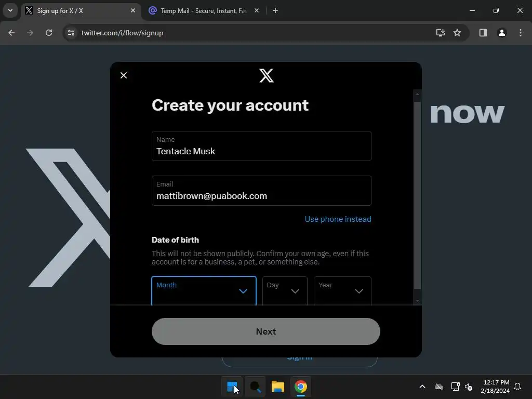Open the Windows Start menu
Screen dimensions: 532x399
tap(232, 387)
